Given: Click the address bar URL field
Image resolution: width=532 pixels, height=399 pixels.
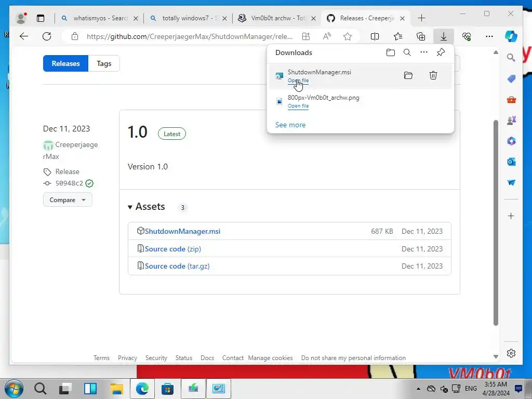Looking at the screenshot, I should pos(189,36).
